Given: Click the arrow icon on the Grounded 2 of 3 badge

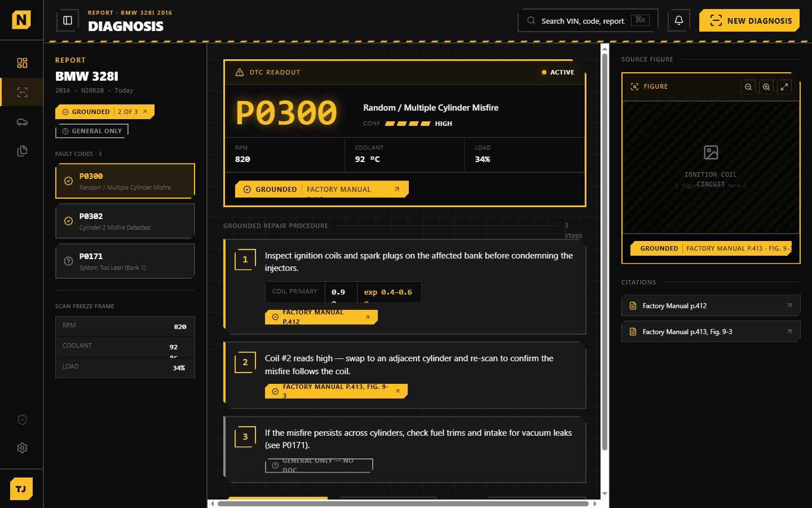Looking at the screenshot, I should (x=145, y=112).
